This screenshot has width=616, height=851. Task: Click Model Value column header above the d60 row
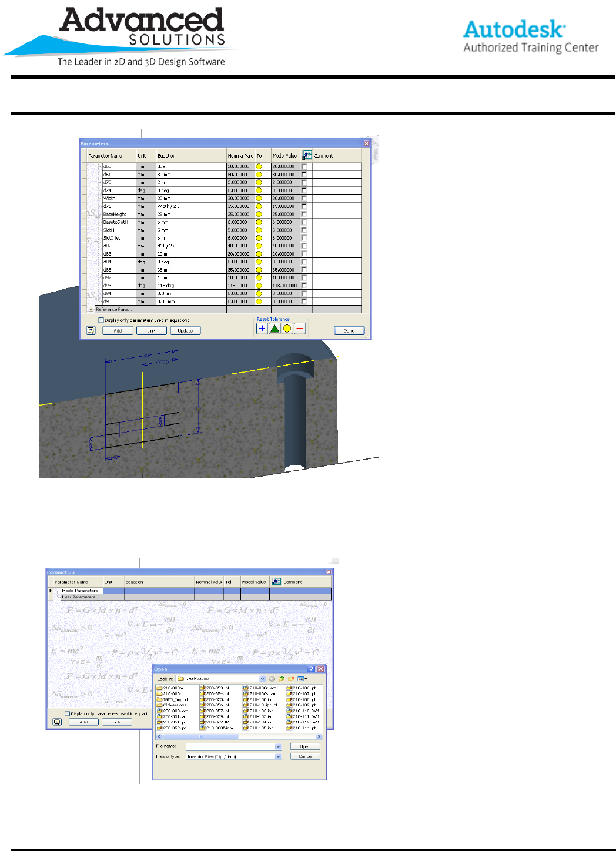point(285,156)
